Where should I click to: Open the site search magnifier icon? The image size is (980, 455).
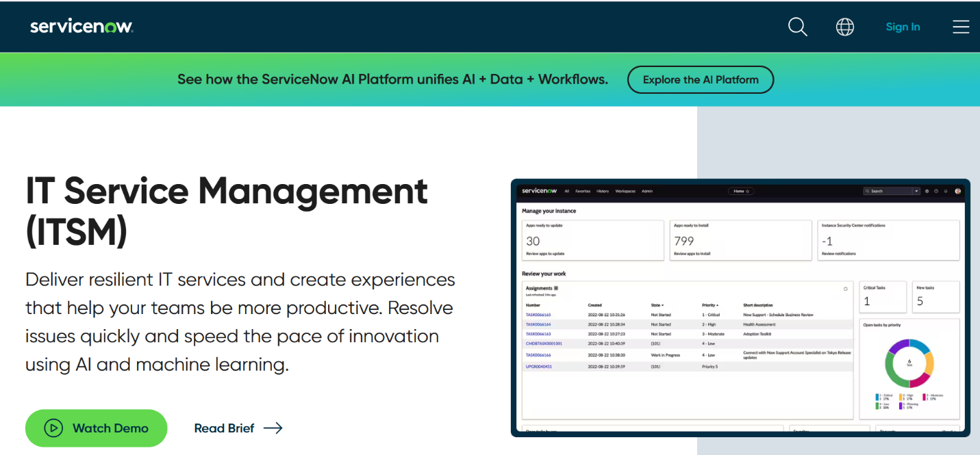(x=798, y=27)
